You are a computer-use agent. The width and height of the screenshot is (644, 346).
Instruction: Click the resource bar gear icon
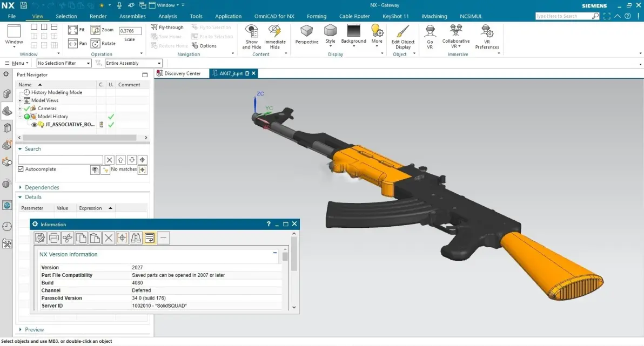coord(6,74)
